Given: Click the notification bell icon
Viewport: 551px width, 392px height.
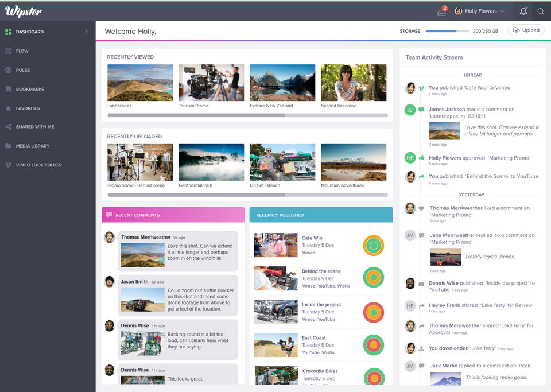Looking at the screenshot, I should coord(523,11).
